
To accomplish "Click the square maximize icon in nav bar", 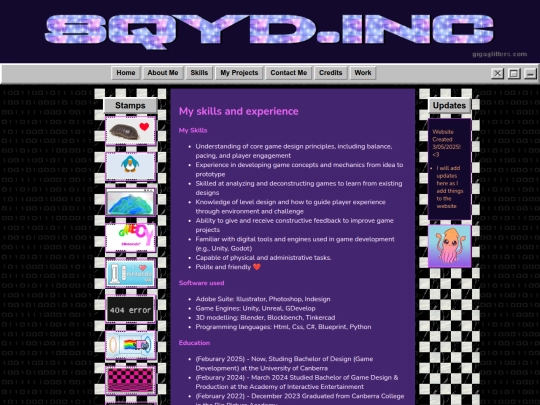I will (x=514, y=74).
